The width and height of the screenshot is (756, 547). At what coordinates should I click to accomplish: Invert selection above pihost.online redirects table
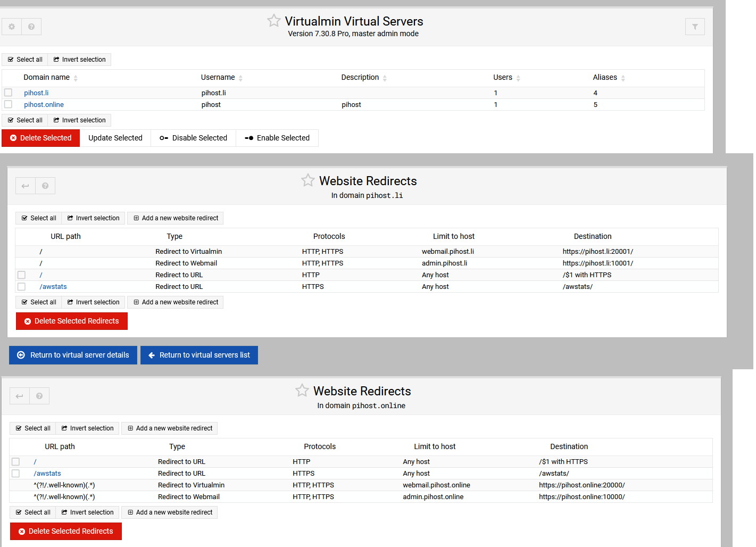click(87, 428)
